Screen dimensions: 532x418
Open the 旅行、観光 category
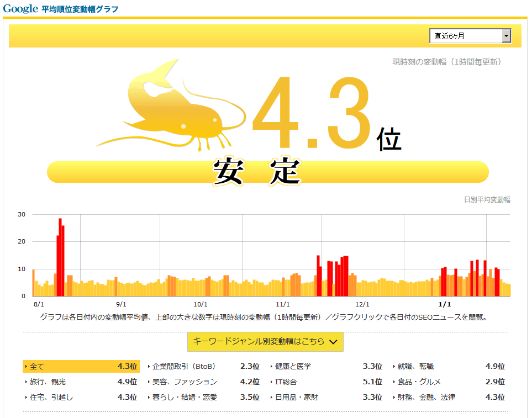click(48, 382)
